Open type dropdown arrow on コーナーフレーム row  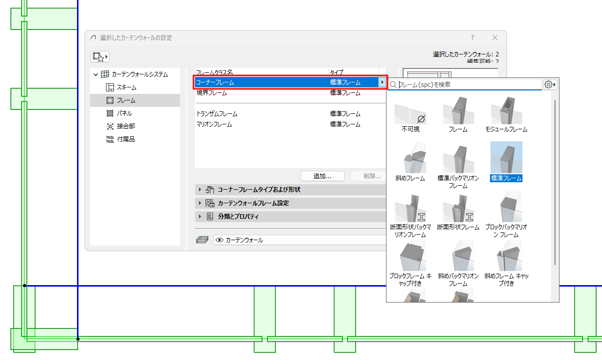382,82
